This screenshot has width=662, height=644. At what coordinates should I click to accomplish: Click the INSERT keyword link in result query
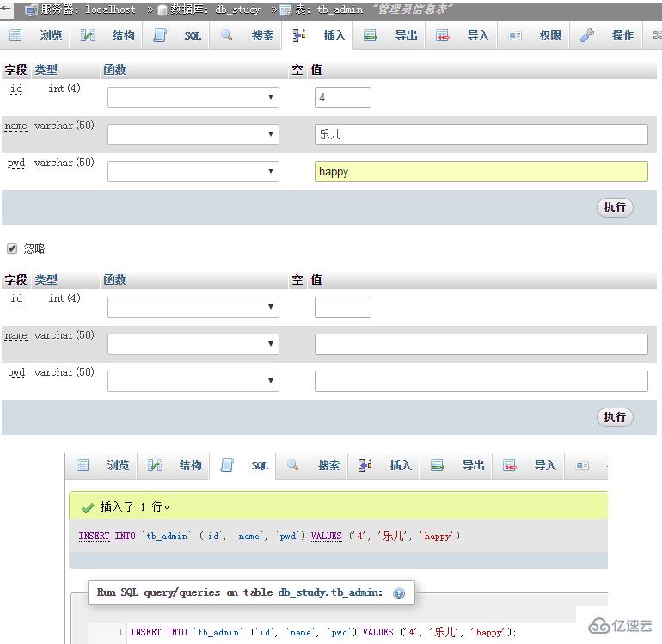point(94,536)
